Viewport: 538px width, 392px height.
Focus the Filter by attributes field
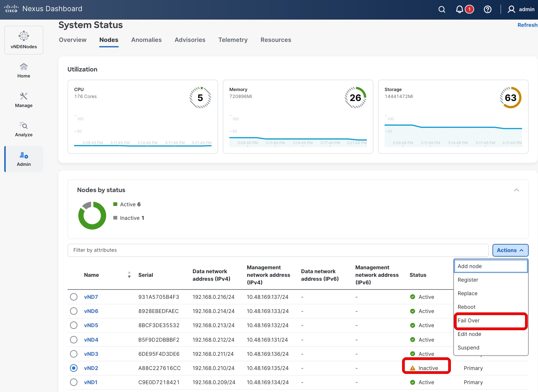point(278,250)
